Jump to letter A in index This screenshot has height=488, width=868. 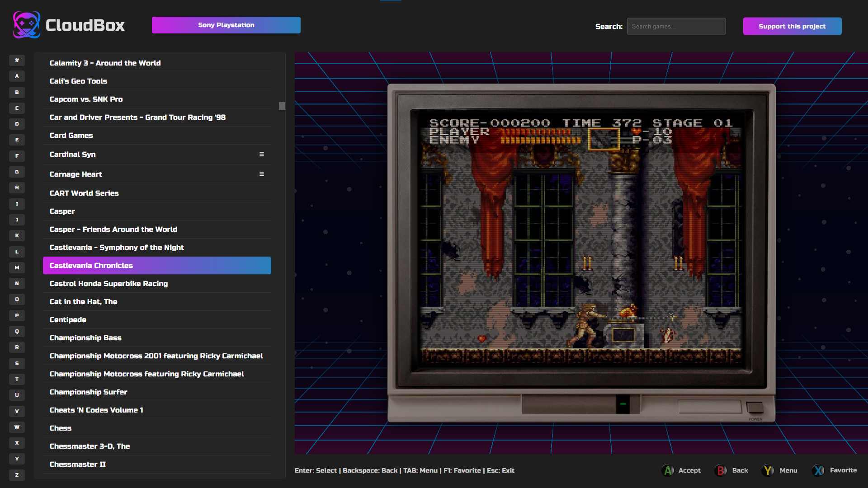tap(17, 76)
